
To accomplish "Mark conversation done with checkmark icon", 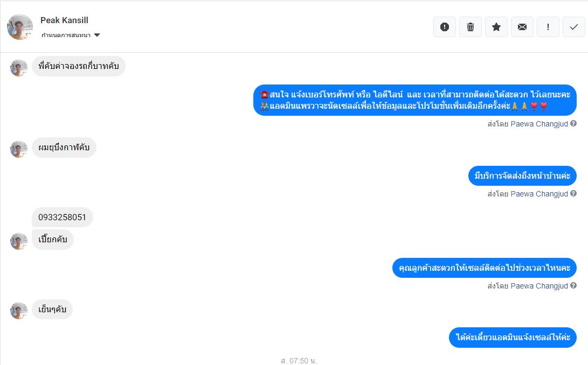I will click(x=574, y=27).
